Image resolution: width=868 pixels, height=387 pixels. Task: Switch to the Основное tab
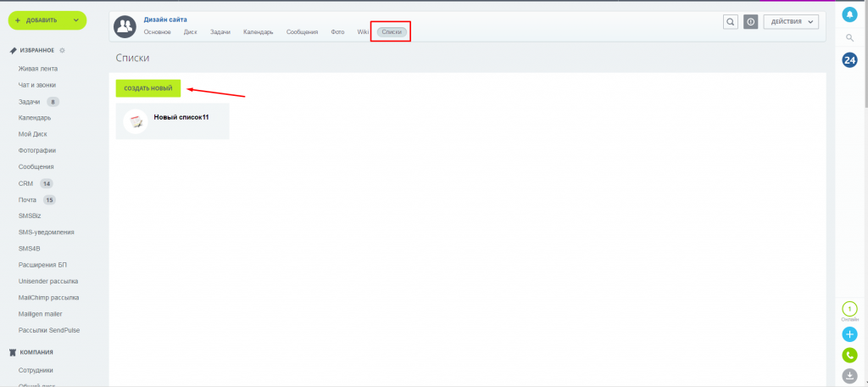[157, 32]
